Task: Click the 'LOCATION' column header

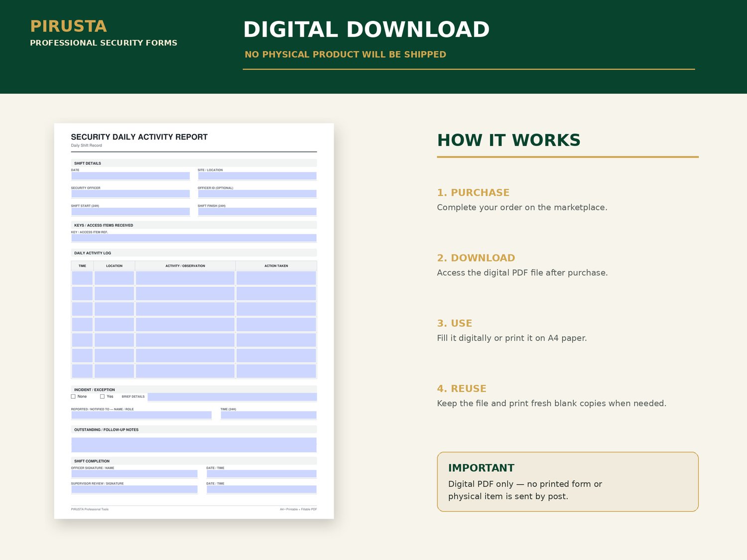Action: click(x=114, y=266)
